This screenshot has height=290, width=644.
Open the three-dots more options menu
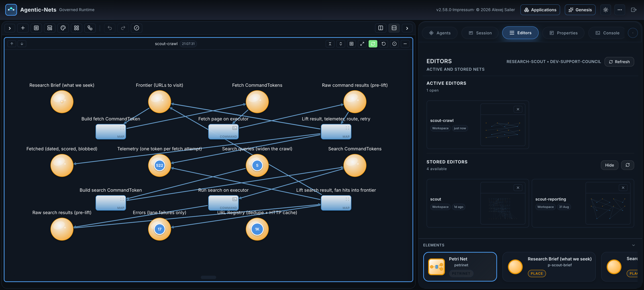click(620, 10)
